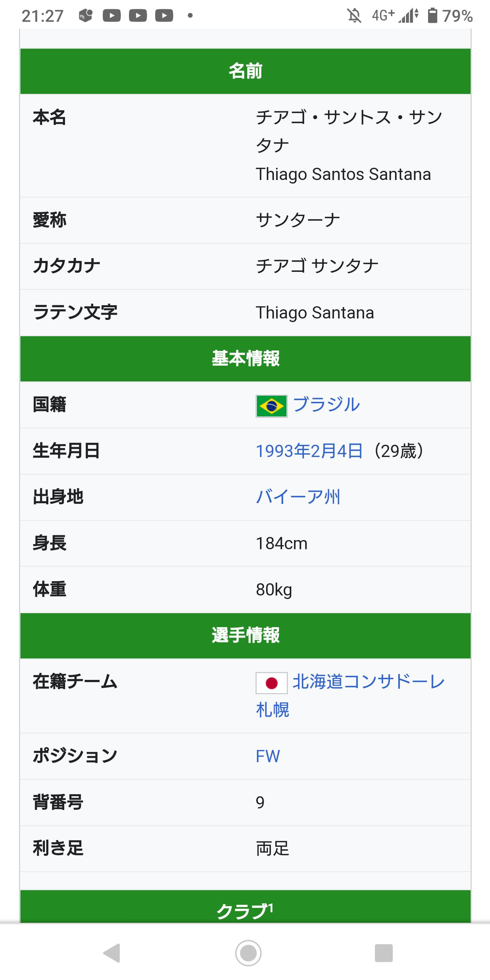Tap the first YouTube notification icon
Viewport: 490px width, 980px height.
pyautogui.click(x=112, y=16)
